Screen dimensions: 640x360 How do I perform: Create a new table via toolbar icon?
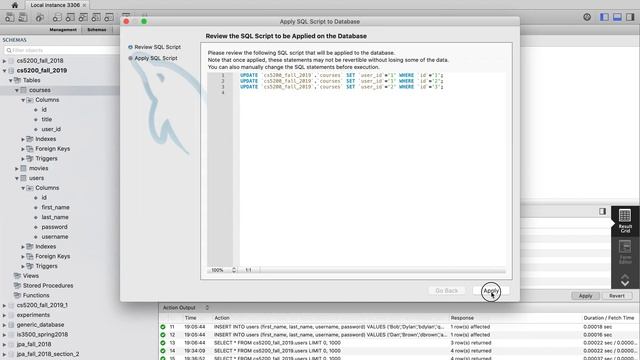[70, 18]
